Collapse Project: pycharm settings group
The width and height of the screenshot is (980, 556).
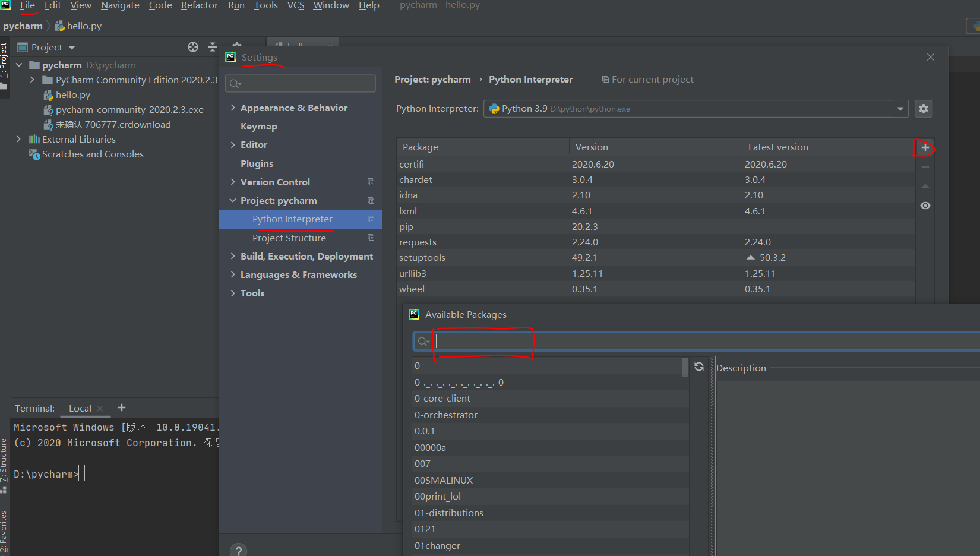pos(233,200)
